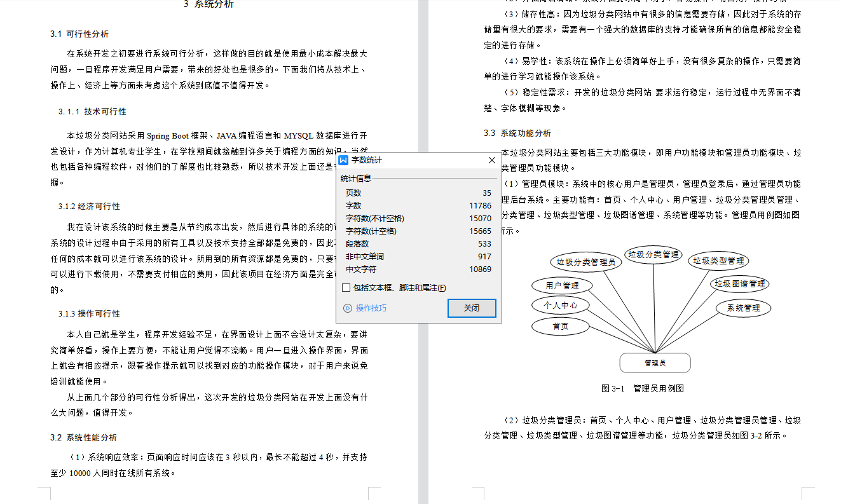Click the play icon beside 操作技巧
The height and width of the screenshot is (504, 841).
click(348, 308)
